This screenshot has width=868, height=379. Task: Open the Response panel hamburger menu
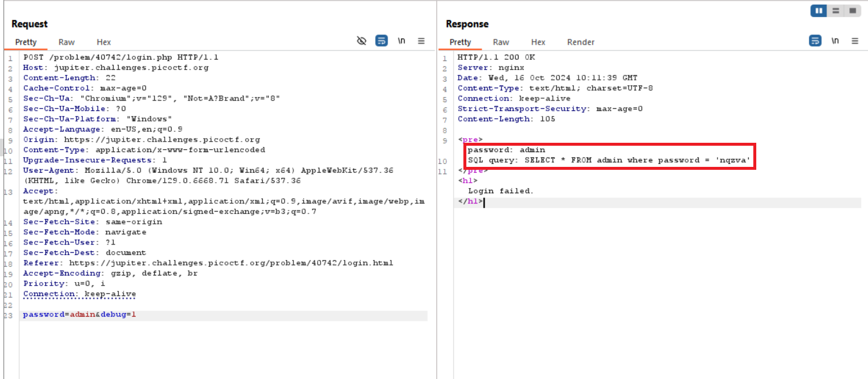854,41
